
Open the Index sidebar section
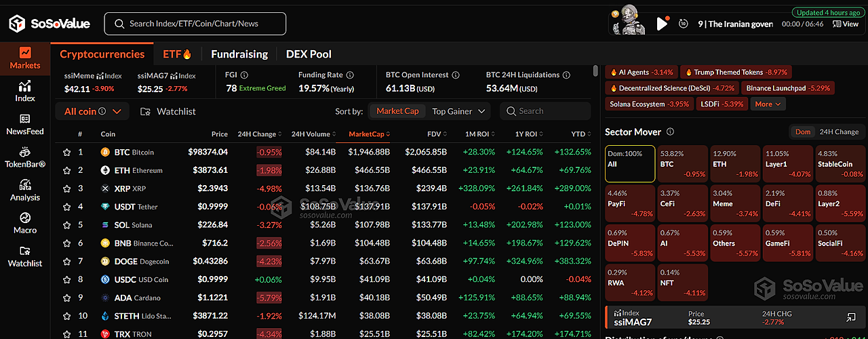point(25,92)
